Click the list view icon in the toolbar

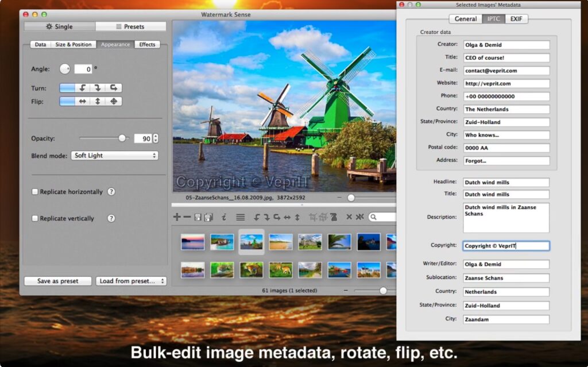(240, 217)
